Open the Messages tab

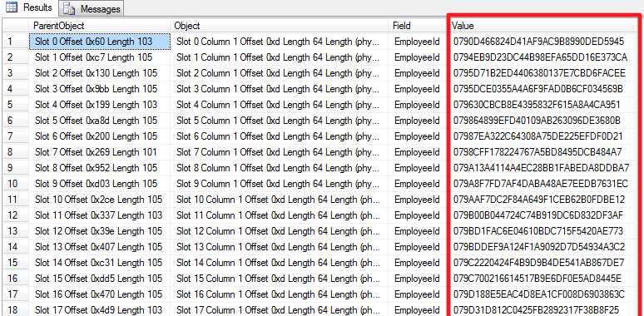tap(92, 8)
